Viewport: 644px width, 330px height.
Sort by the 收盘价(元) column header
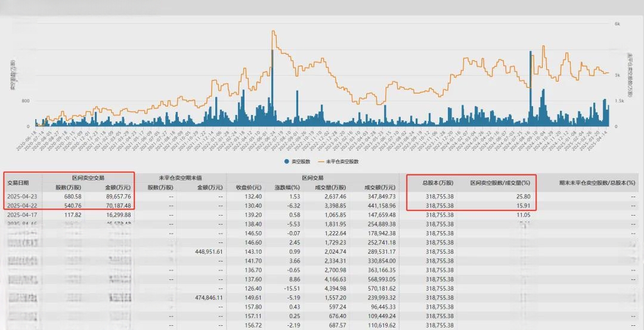248,187
